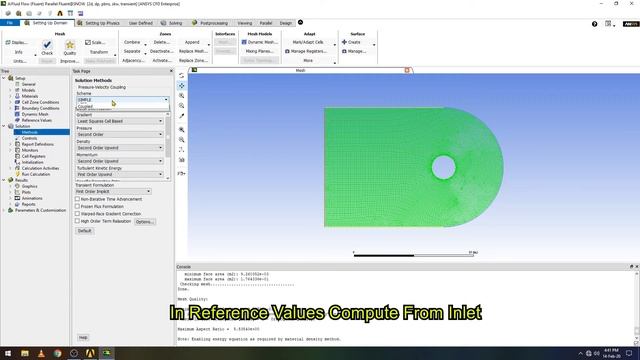Open Chrome from the taskbar

[x=58, y=353]
